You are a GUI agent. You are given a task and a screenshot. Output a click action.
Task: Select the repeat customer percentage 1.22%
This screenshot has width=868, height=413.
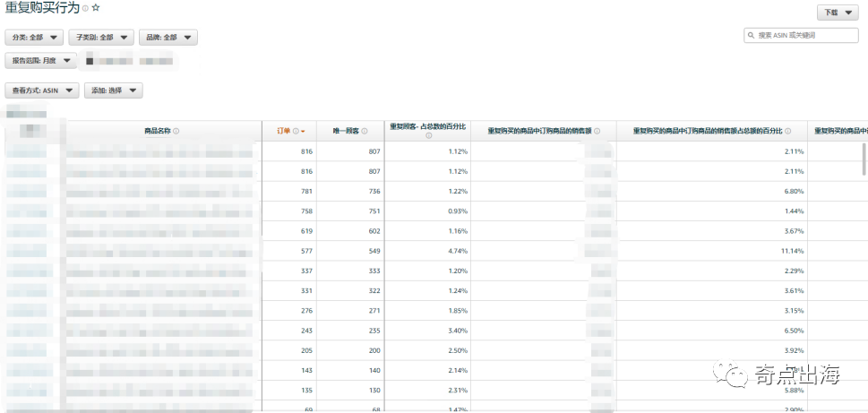coord(458,191)
